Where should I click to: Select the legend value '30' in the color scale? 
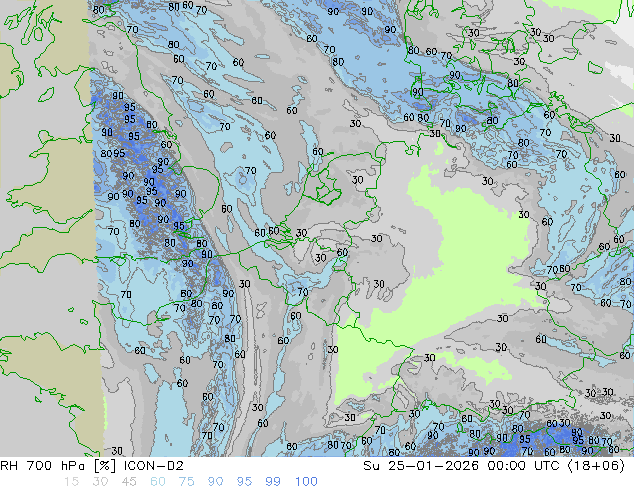click(x=100, y=482)
